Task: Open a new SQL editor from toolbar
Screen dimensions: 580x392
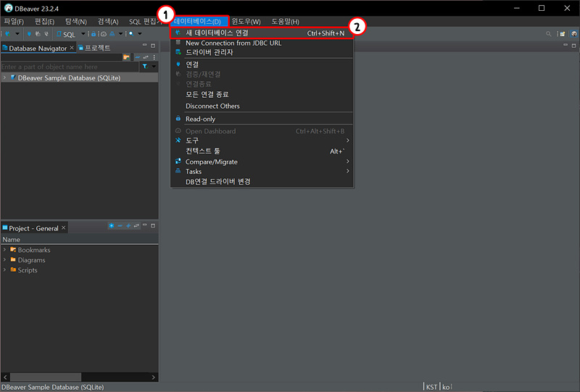Action: pos(66,34)
